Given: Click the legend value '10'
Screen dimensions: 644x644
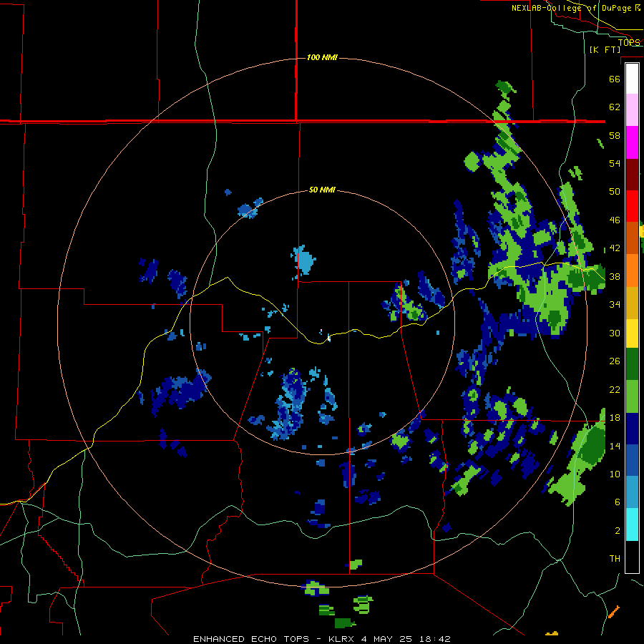Looking at the screenshot, I should click(x=615, y=474).
